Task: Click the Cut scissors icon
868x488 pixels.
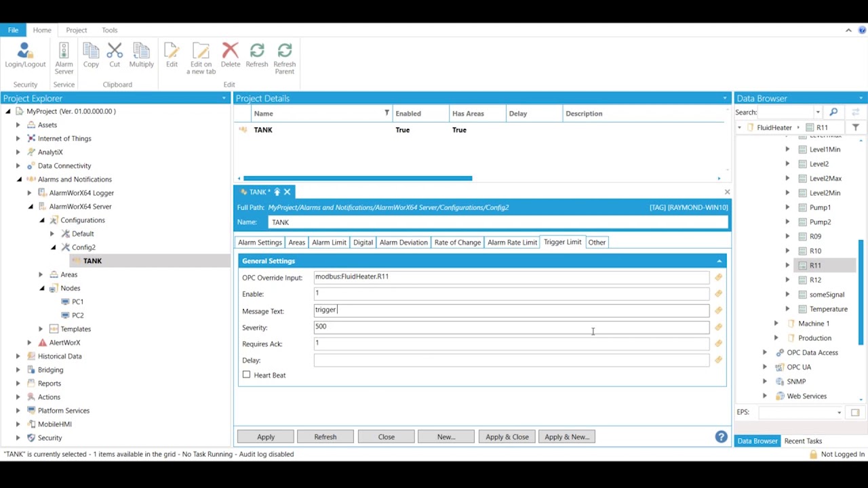Action: click(x=115, y=56)
